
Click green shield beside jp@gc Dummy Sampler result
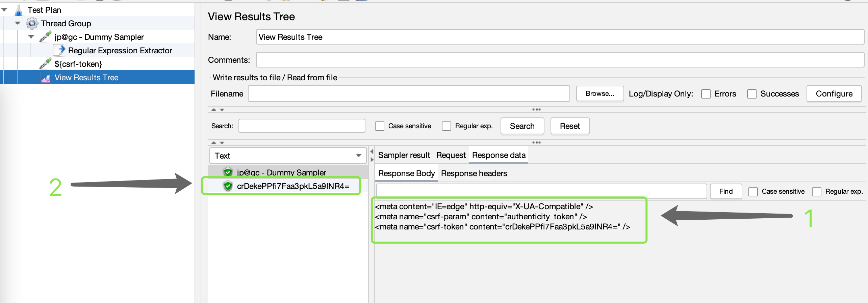(x=228, y=172)
